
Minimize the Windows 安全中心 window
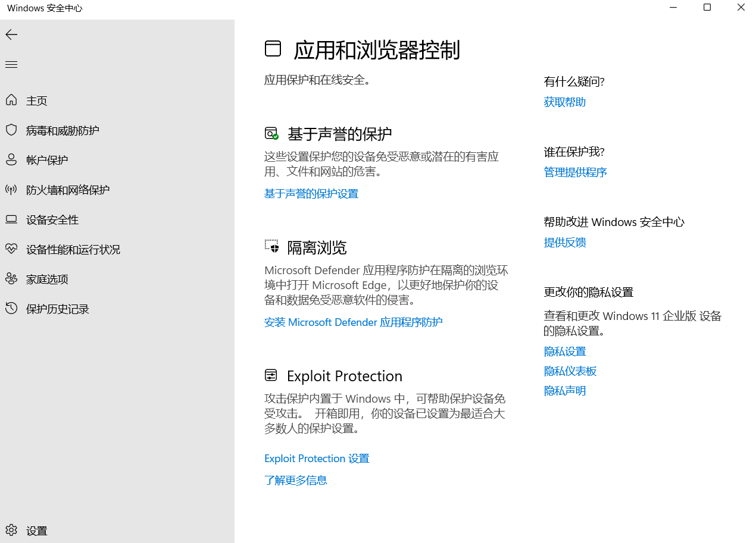[673, 8]
